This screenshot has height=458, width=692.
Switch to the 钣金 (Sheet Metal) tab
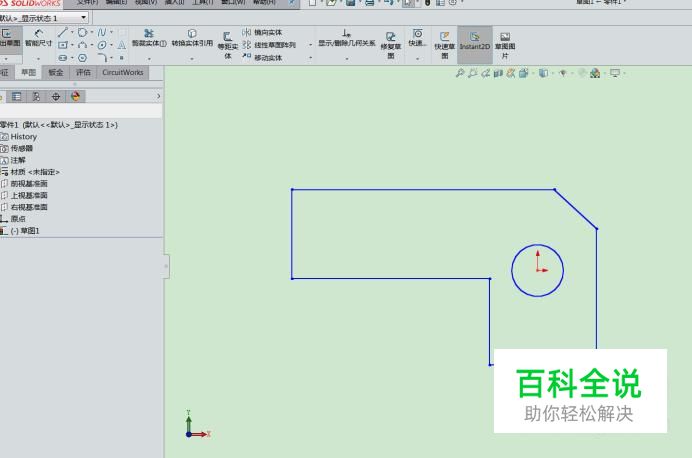pyautogui.click(x=56, y=72)
